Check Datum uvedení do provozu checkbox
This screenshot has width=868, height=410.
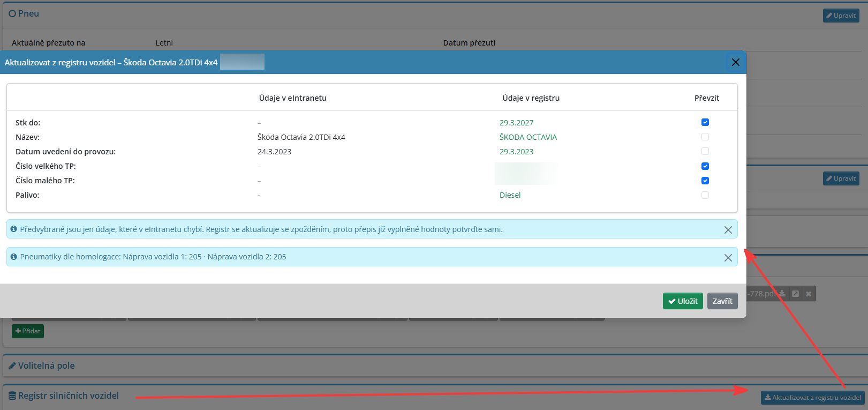[x=705, y=151]
